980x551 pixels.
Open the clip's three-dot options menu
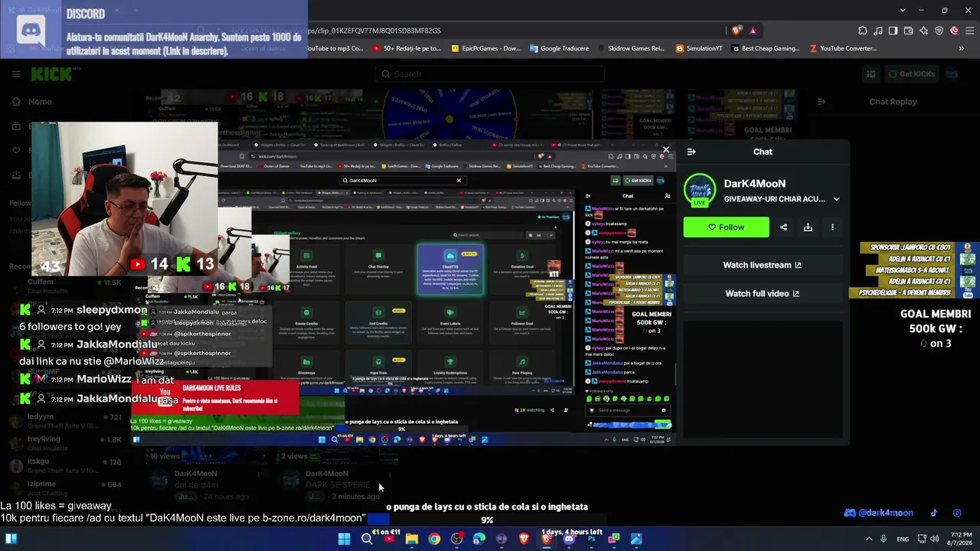[x=832, y=227]
